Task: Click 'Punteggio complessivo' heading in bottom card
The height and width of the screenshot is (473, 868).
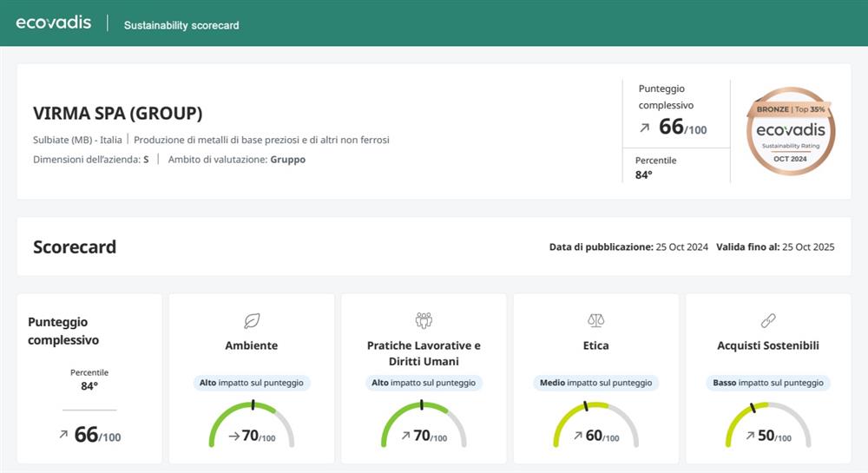Action: (63, 331)
